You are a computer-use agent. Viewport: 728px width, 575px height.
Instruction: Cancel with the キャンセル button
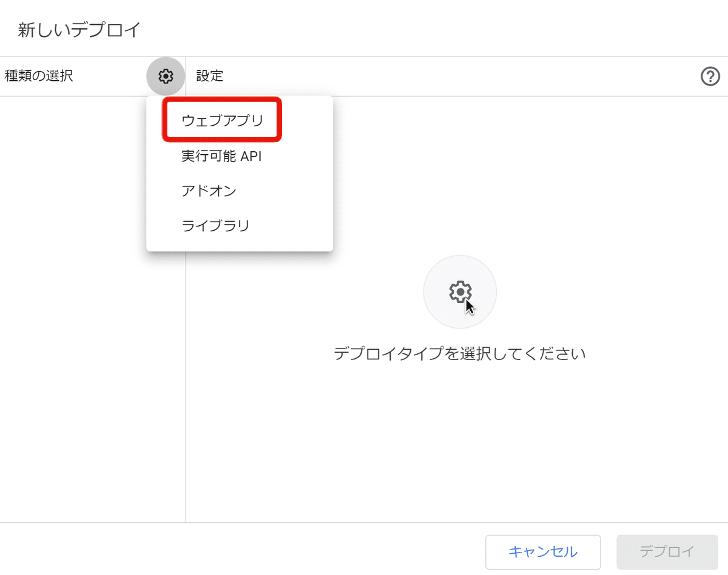point(543,552)
